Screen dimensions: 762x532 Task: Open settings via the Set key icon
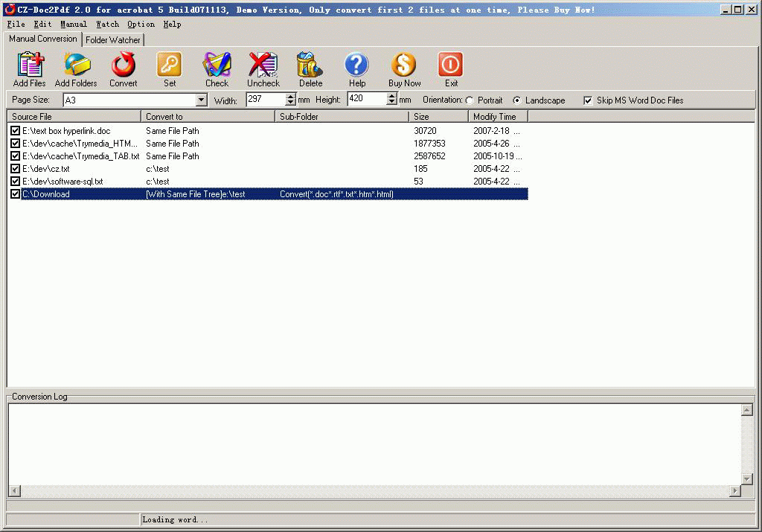(x=169, y=65)
